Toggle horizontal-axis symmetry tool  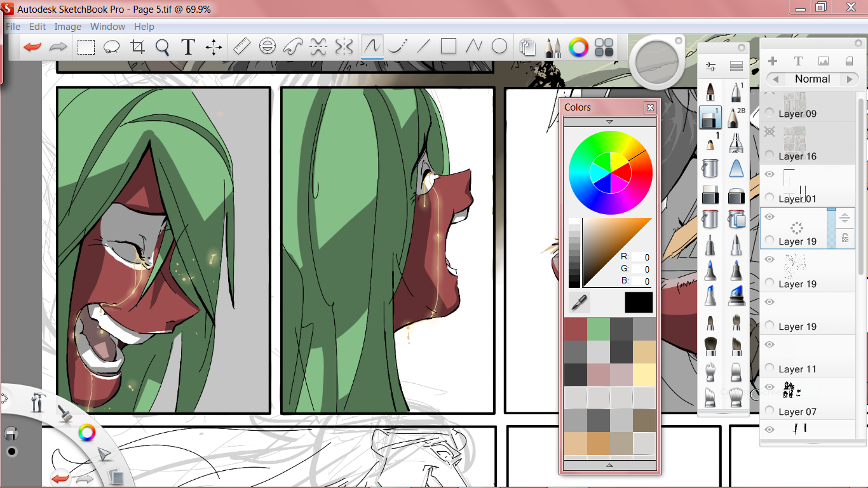click(318, 46)
